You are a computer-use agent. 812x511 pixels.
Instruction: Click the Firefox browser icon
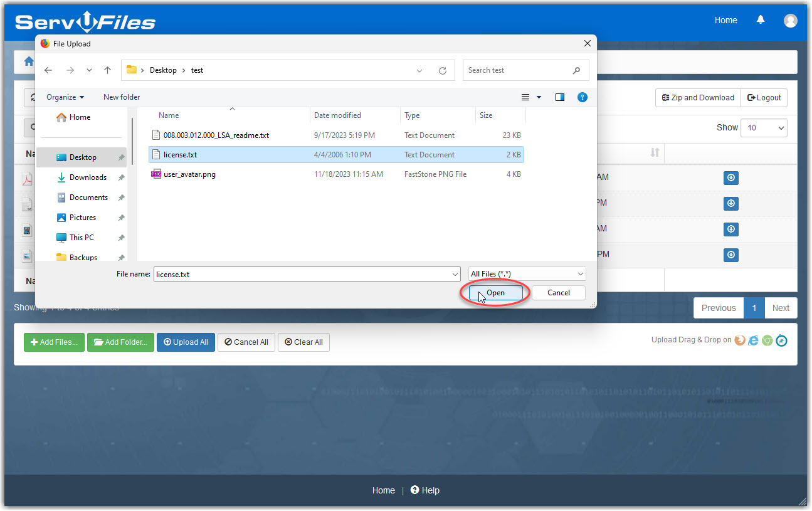pyautogui.click(x=740, y=340)
